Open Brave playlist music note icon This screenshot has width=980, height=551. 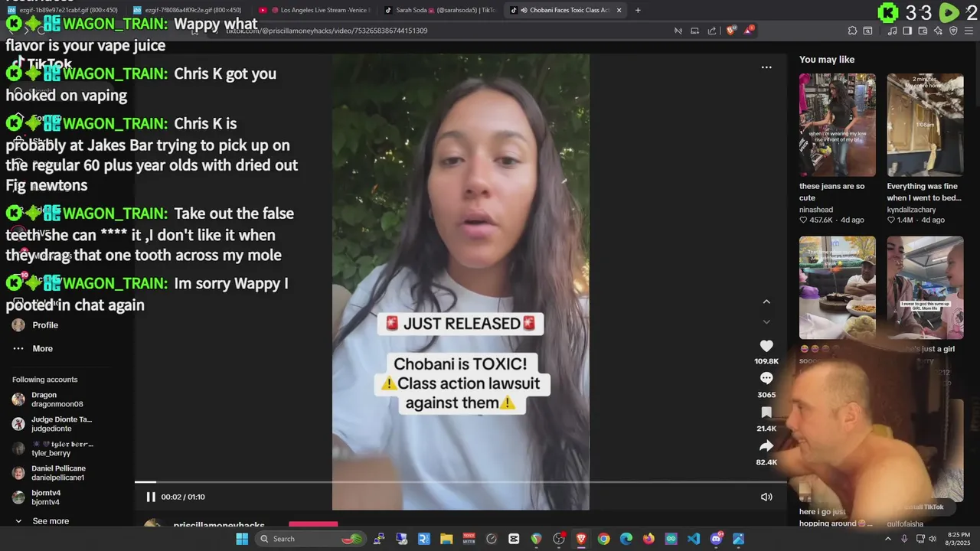892,31
